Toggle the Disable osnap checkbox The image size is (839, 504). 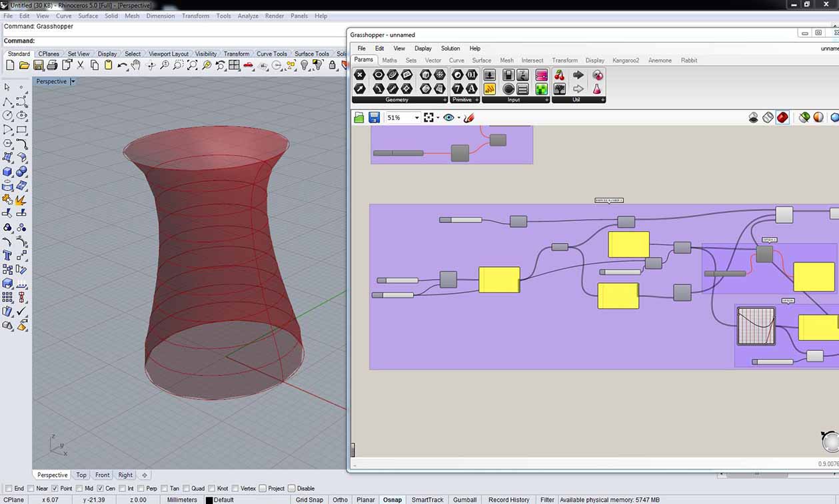[x=292, y=488]
